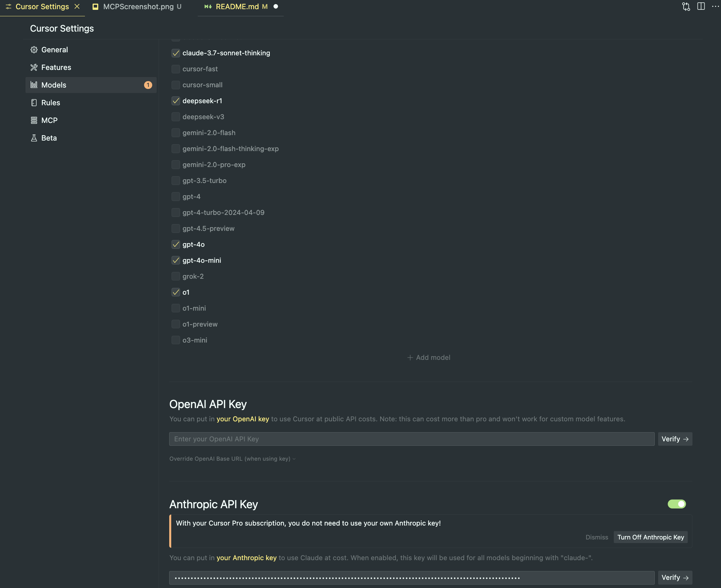This screenshot has height=588, width=721.
Task: Enable the o3-mini model checkbox
Action: point(176,340)
